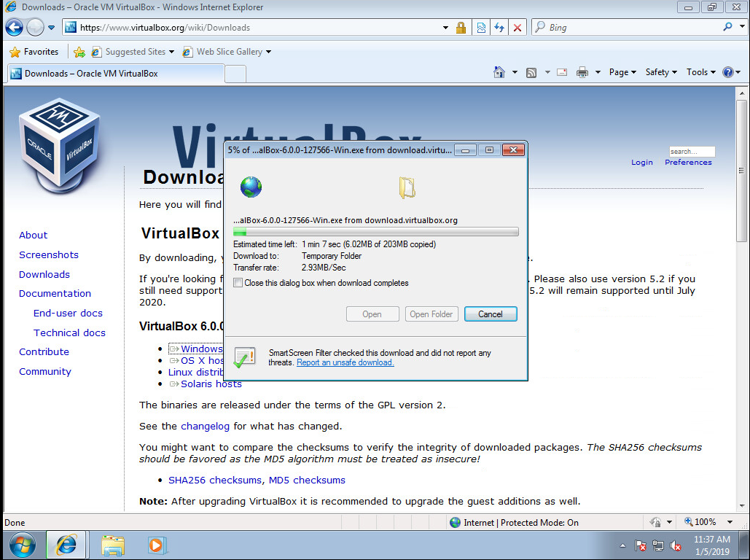
Task: Open the Downloads sidebar link
Action: [44, 274]
